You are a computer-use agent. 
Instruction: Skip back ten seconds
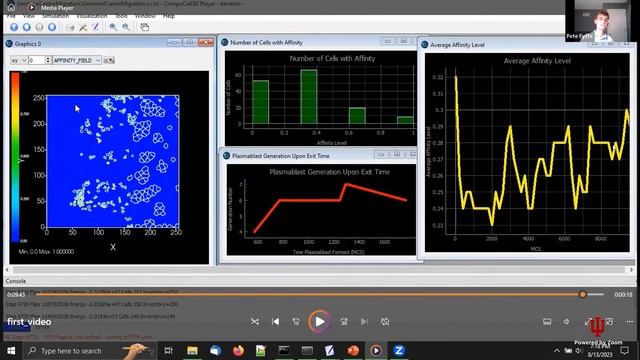[296, 322]
